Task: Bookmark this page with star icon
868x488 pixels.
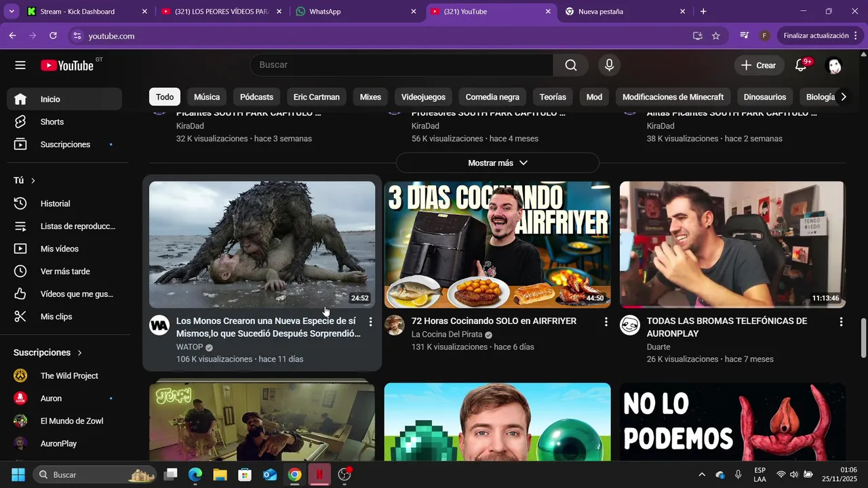Action: point(716,36)
